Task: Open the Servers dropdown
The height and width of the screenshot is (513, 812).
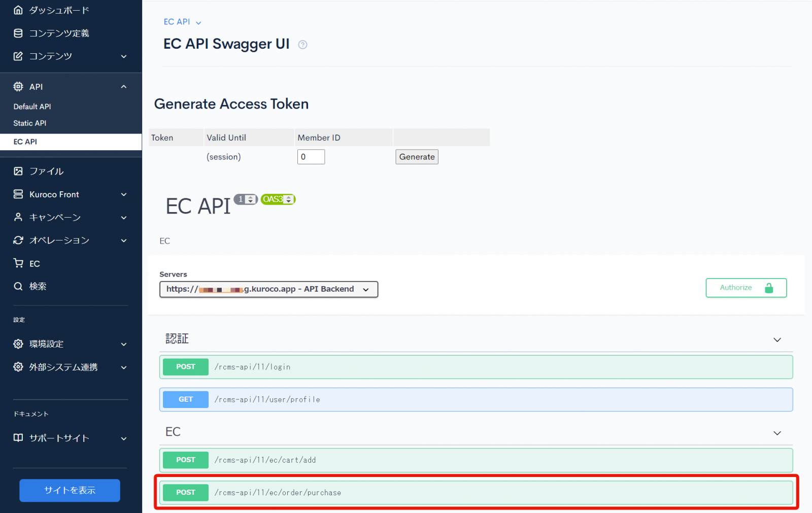Action: [x=268, y=289]
